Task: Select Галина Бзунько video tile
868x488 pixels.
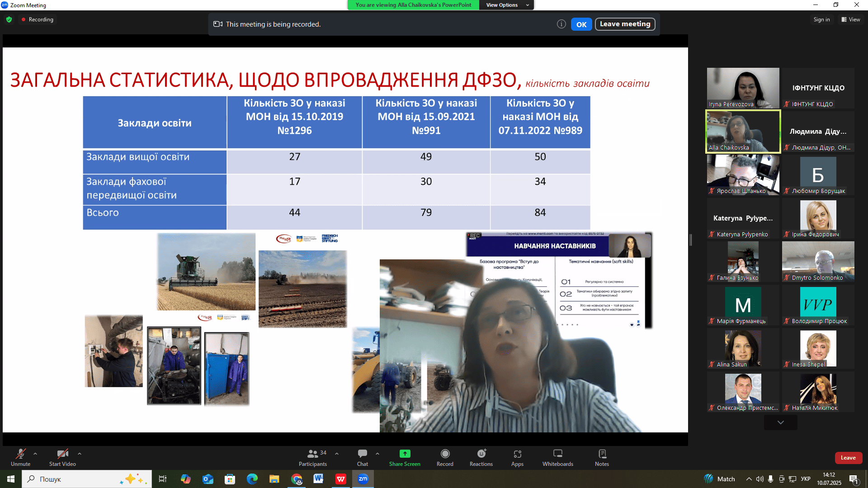Action: [x=743, y=262]
